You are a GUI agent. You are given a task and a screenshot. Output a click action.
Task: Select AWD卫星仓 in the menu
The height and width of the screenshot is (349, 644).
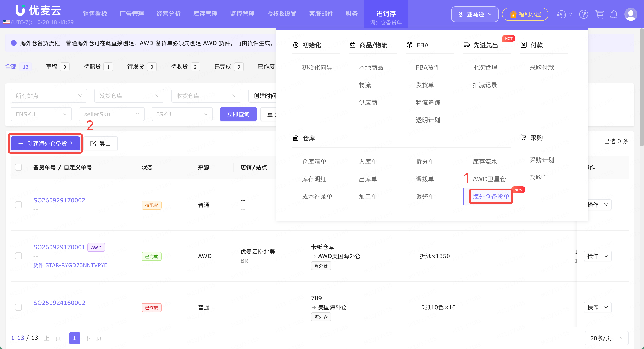(489, 179)
